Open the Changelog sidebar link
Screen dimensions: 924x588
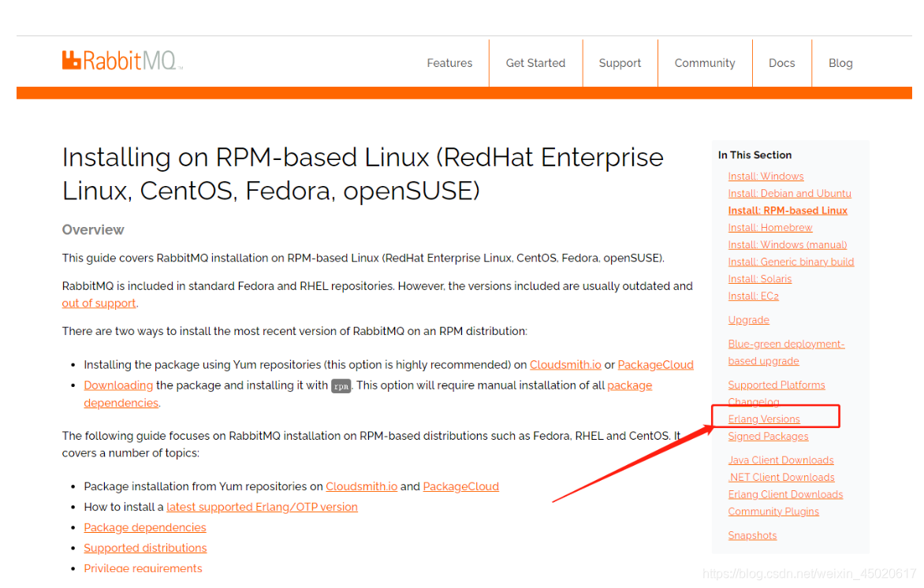754,402
